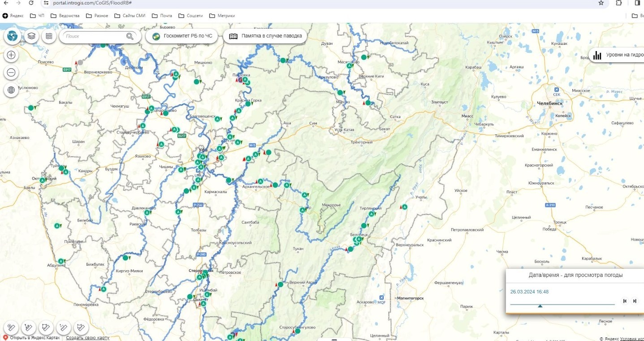Viewport: 644px width, 341px height.
Task: Reload the page in the browser
Action: tap(31, 3)
